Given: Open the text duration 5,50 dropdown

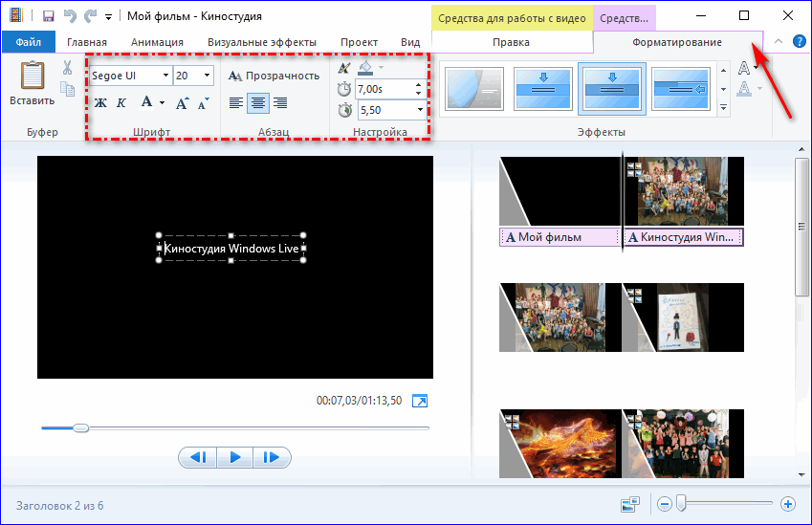Looking at the screenshot, I should [419, 110].
